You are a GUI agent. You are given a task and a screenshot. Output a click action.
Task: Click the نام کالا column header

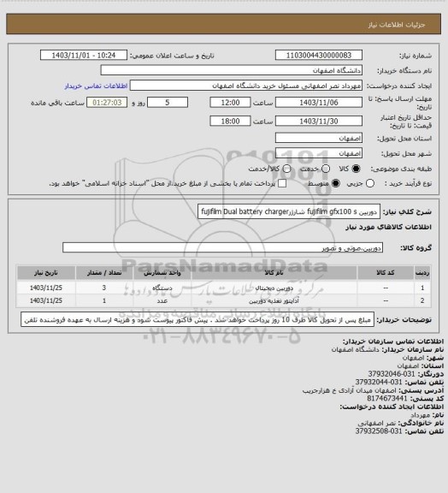[x=274, y=272]
